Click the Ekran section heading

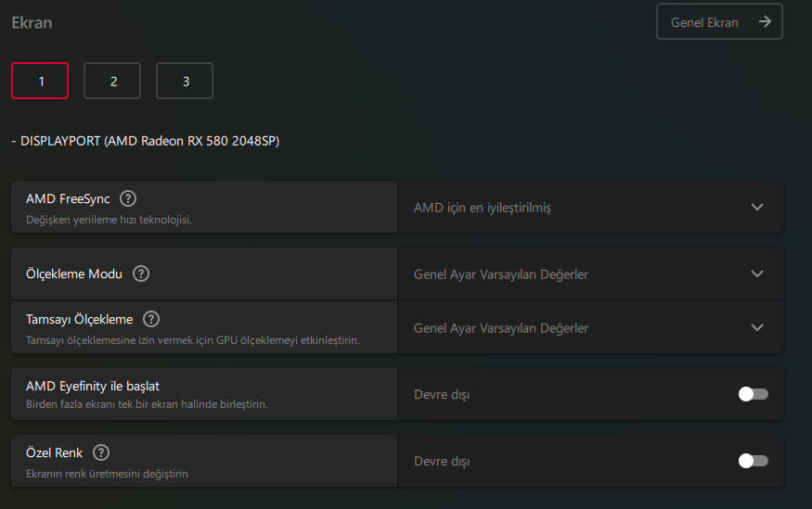(x=32, y=23)
